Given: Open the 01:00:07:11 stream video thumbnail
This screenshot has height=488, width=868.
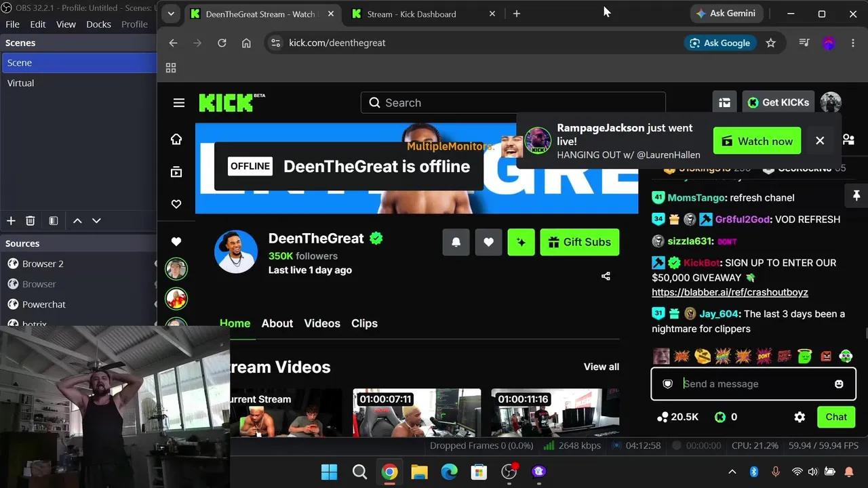Looking at the screenshot, I should (417, 413).
